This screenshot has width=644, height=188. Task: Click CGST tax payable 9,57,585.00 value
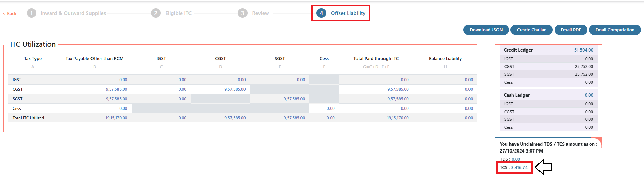tap(116, 89)
